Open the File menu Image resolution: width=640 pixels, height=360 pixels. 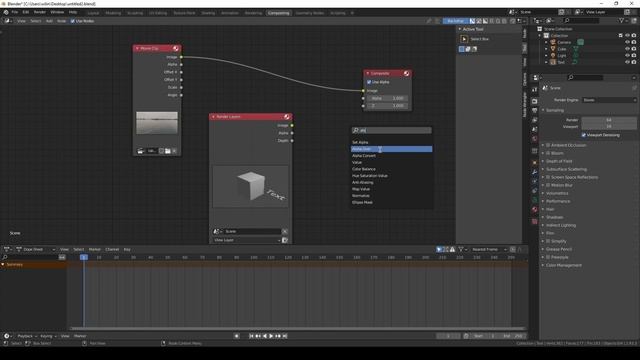pos(15,12)
